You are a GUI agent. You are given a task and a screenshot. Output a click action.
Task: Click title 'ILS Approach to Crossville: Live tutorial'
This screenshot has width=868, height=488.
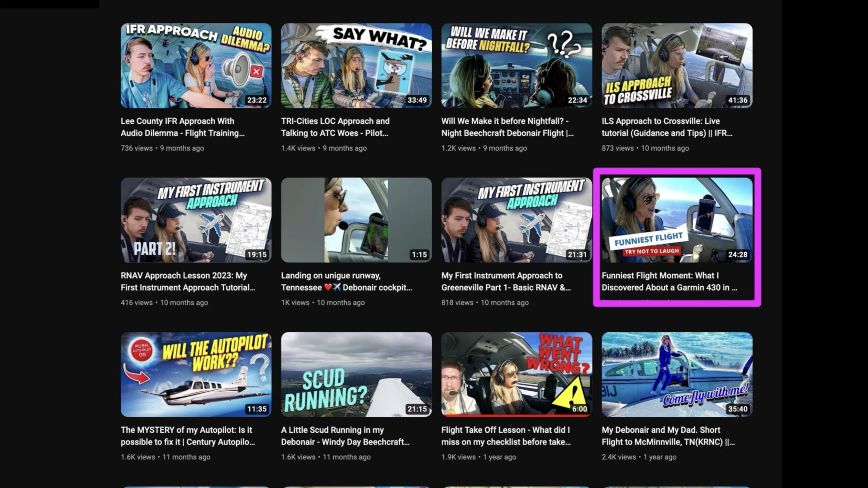pyautogui.click(x=667, y=127)
